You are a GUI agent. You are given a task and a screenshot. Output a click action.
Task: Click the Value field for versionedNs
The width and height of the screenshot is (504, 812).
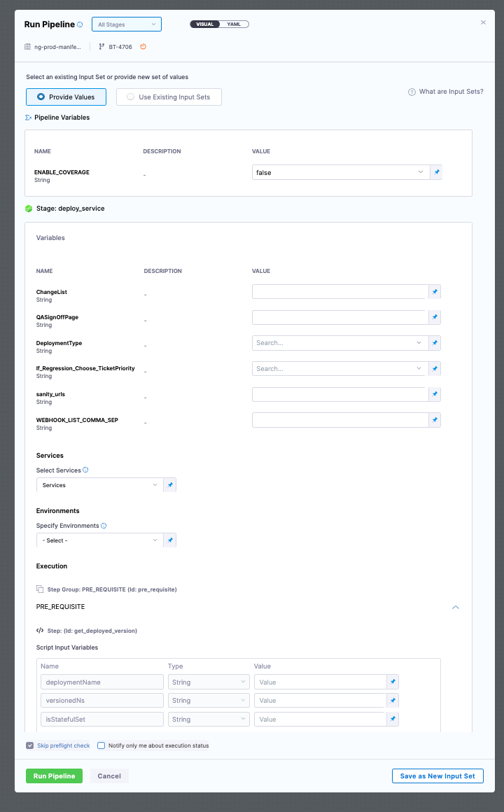pos(320,701)
